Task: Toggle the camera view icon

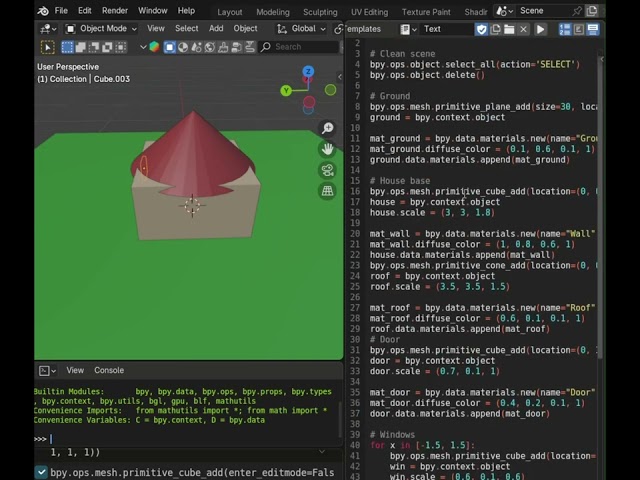Action: tap(327, 170)
